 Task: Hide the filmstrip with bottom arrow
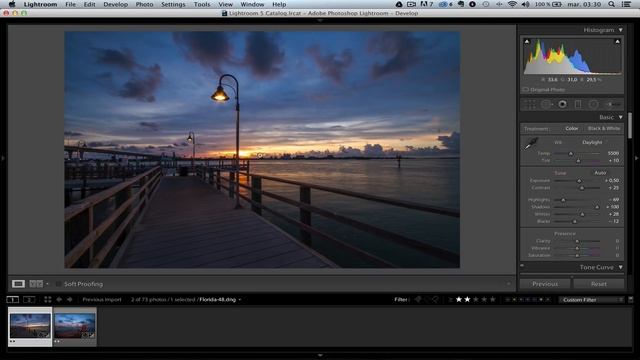point(320,356)
